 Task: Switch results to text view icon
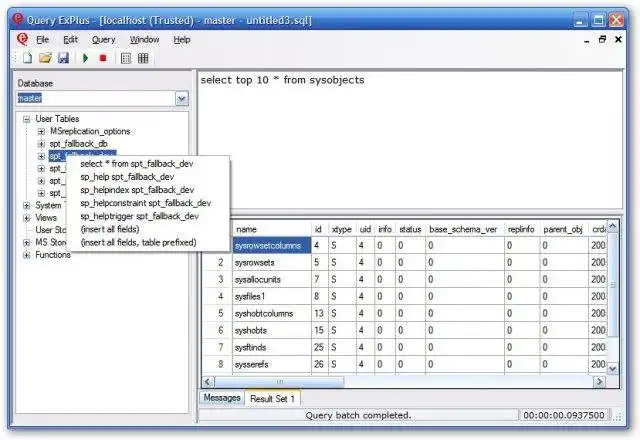click(x=126, y=58)
